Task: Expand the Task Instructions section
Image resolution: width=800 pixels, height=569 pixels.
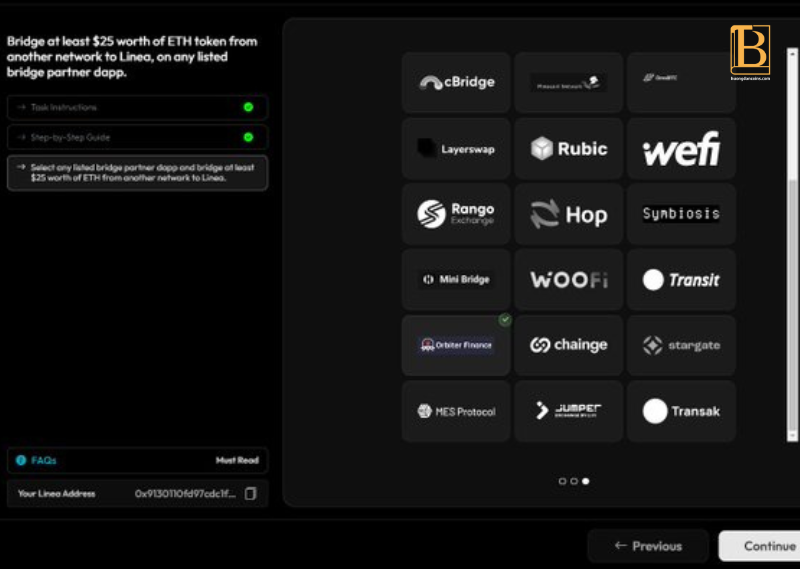Action: pyautogui.click(x=137, y=107)
